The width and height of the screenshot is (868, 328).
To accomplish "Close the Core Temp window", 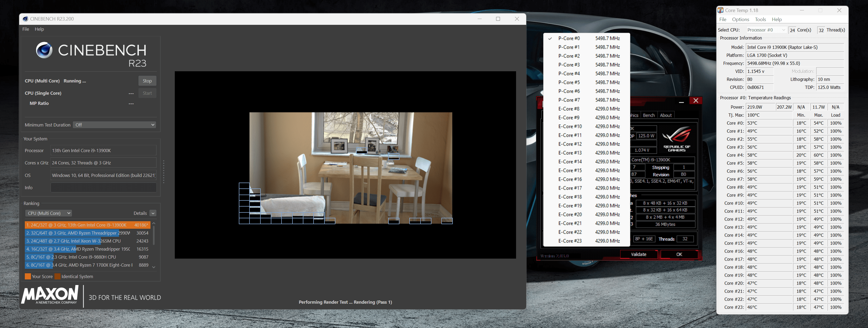I will pyautogui.click(x=839, y=10).
